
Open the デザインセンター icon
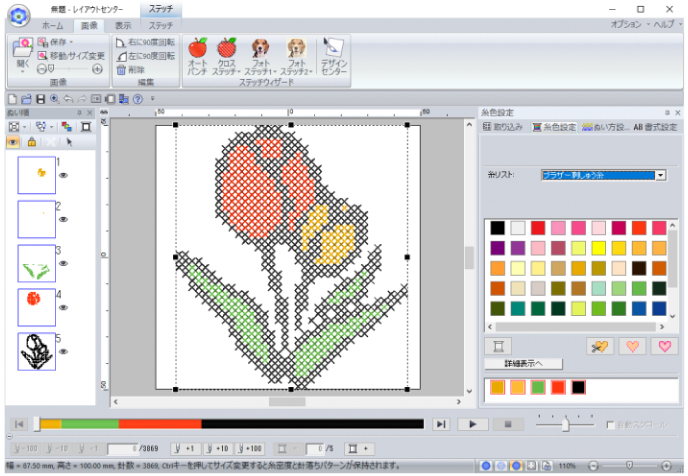pyautogui.click(x=333, y=56)
